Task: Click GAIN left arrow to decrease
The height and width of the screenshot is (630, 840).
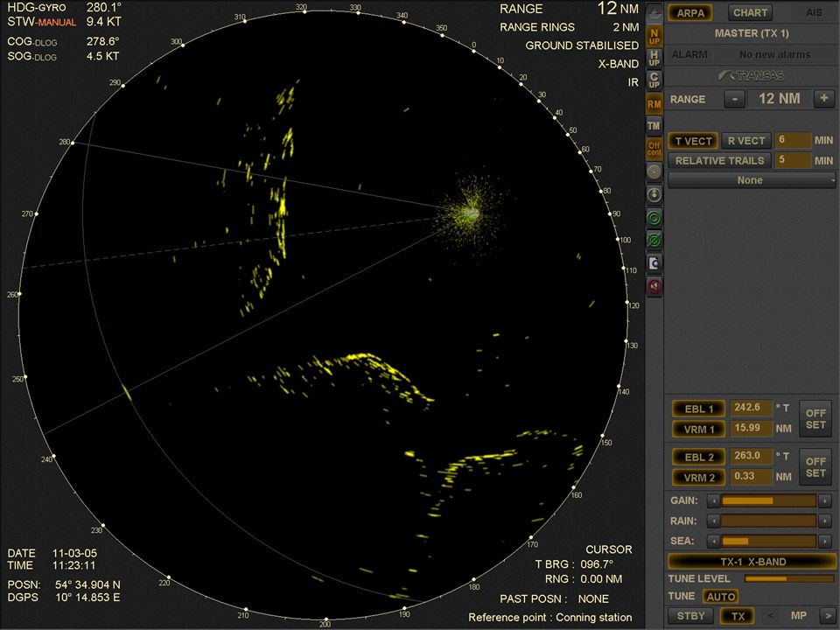Action: click(713, 500)
